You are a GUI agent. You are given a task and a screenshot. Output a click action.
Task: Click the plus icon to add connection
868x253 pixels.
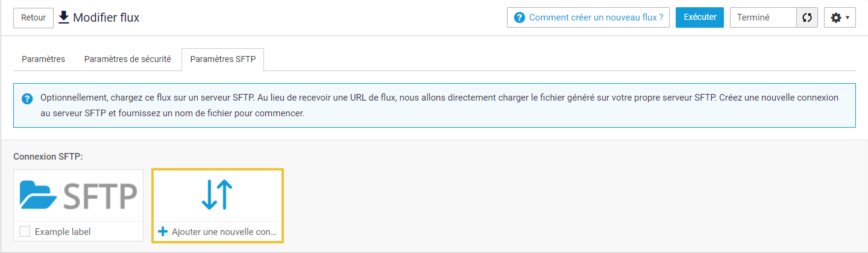pyautogui.click(x=162, y=231)
